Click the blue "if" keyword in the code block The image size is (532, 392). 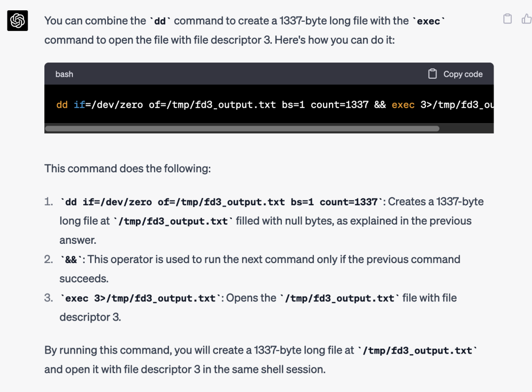pyautogui.click(x=79, y=105)
